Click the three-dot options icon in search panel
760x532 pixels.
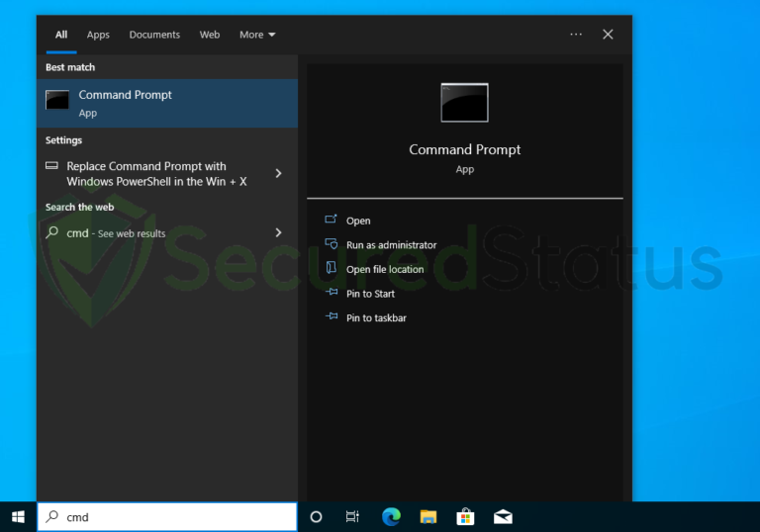[576, 35]
